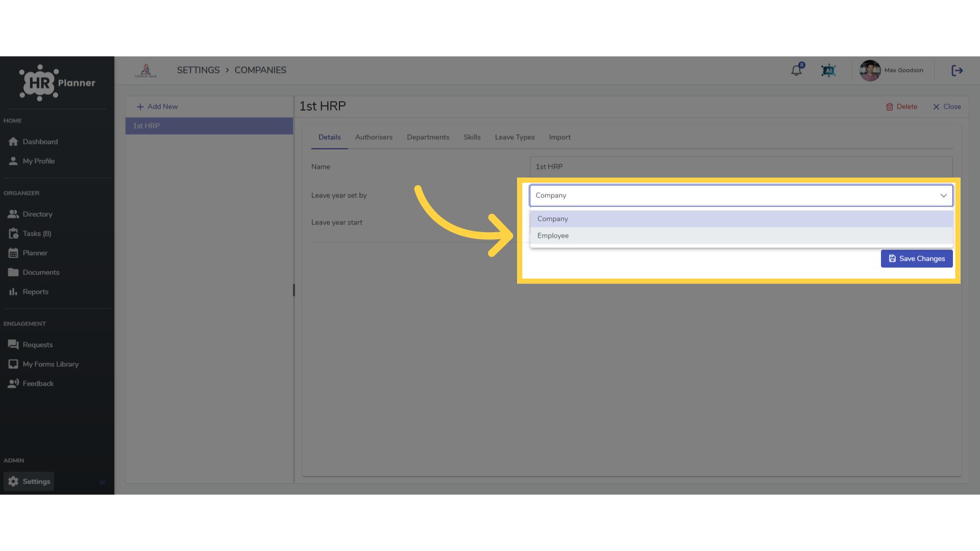Viewport: 980px width, 551px height.
Task: Open Dashboard from sidebar
Action: 33,142
